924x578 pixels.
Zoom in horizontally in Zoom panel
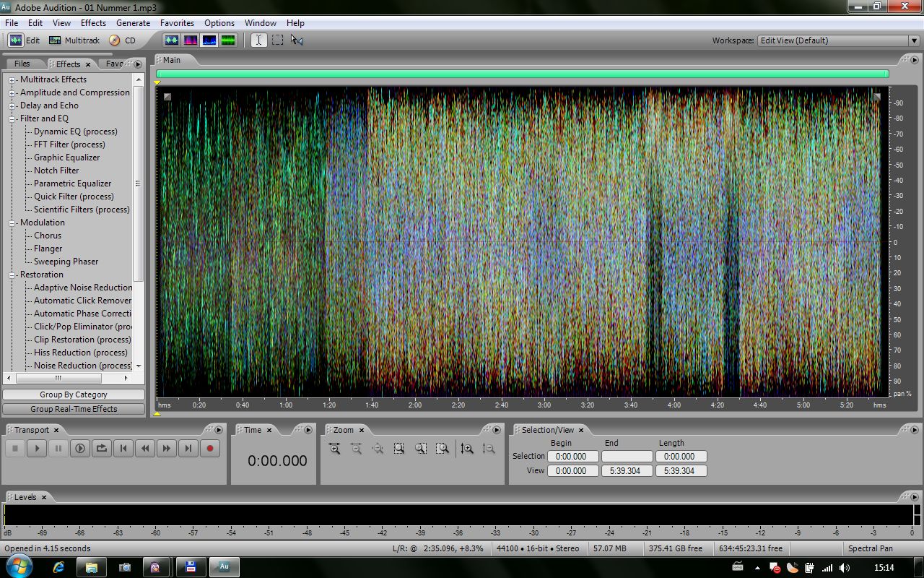[x=335, y=449]
